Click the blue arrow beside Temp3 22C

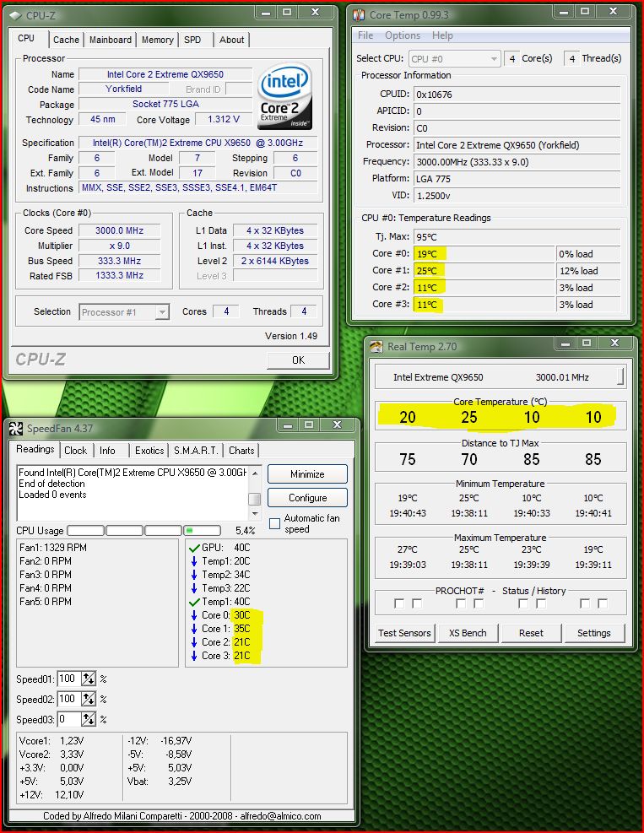[194, 588]
